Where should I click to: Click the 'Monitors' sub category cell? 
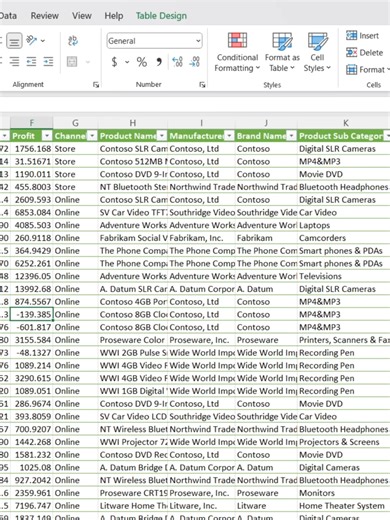click(x=344, y=493)
